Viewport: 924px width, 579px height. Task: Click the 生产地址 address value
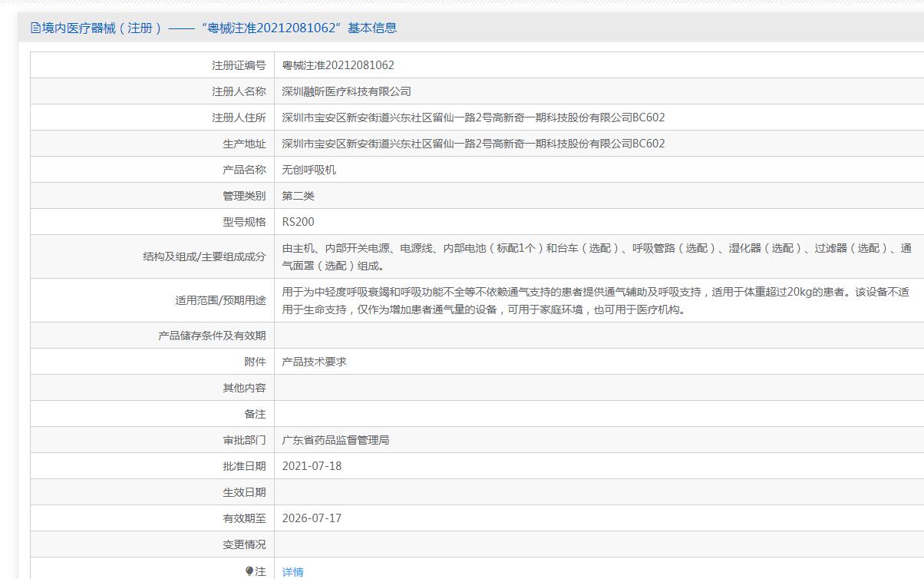click(473, 144)
